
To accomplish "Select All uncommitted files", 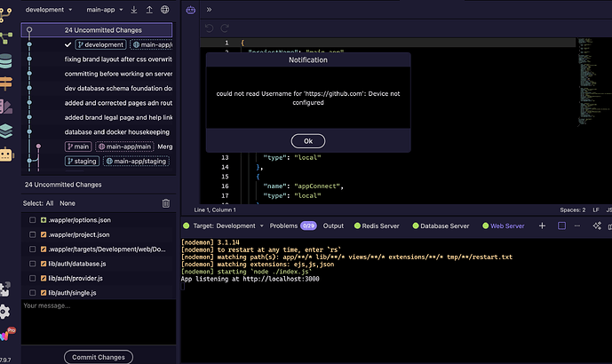I will point(50,203).
